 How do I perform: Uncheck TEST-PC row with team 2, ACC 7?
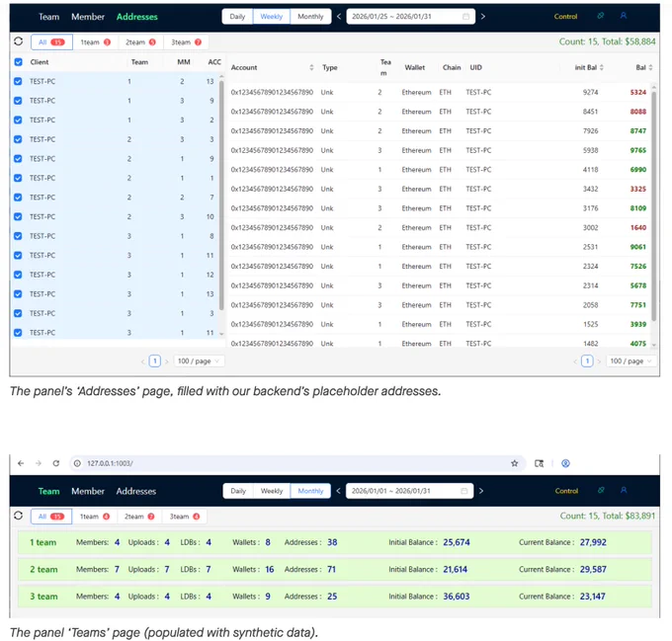point(18,197)
